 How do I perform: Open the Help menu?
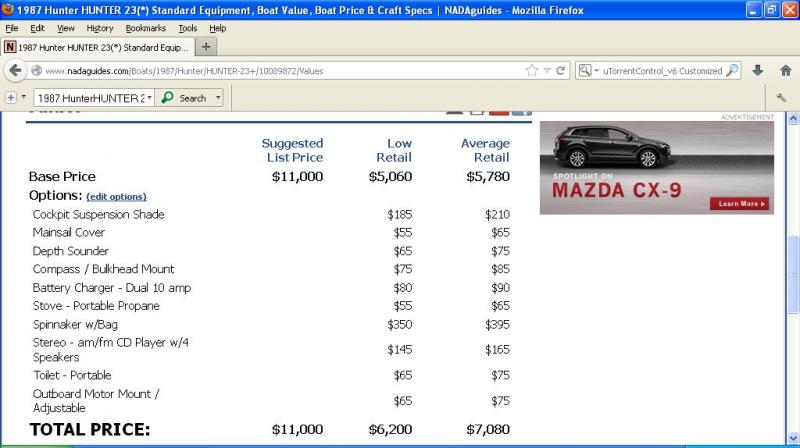[x=217, y=29]
